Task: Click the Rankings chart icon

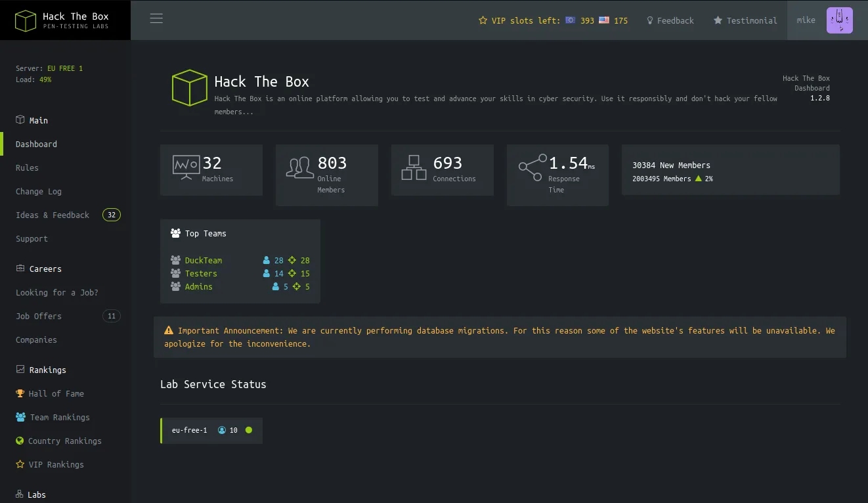Action: pyautogui.click(x=20, y=370)
